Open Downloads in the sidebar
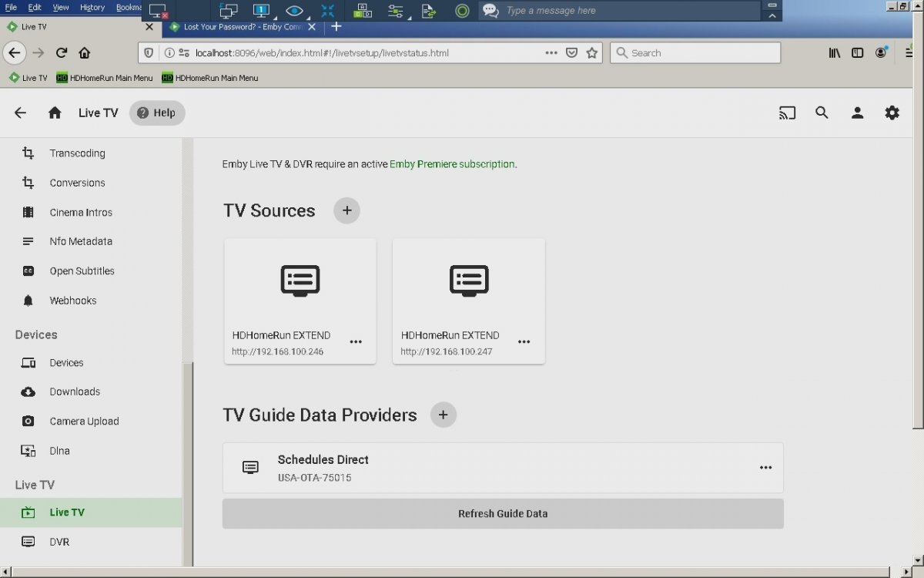This screenshot has width=924, height=578. [91, 391]
